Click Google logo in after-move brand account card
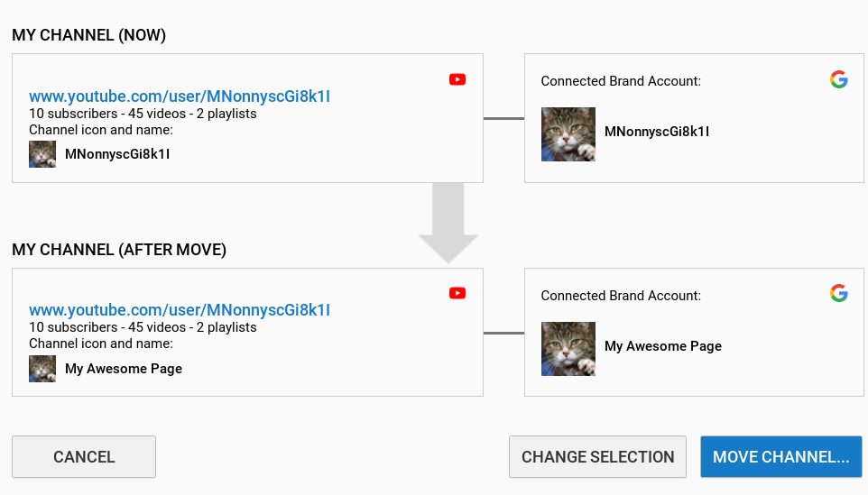Viewport: 868px width, 495px height. coord(839,293)
